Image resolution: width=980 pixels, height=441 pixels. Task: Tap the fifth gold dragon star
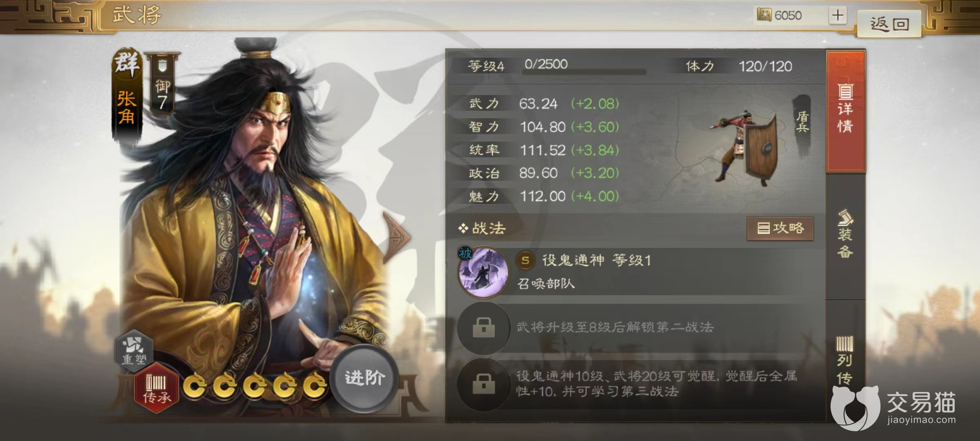coord(314,385)
